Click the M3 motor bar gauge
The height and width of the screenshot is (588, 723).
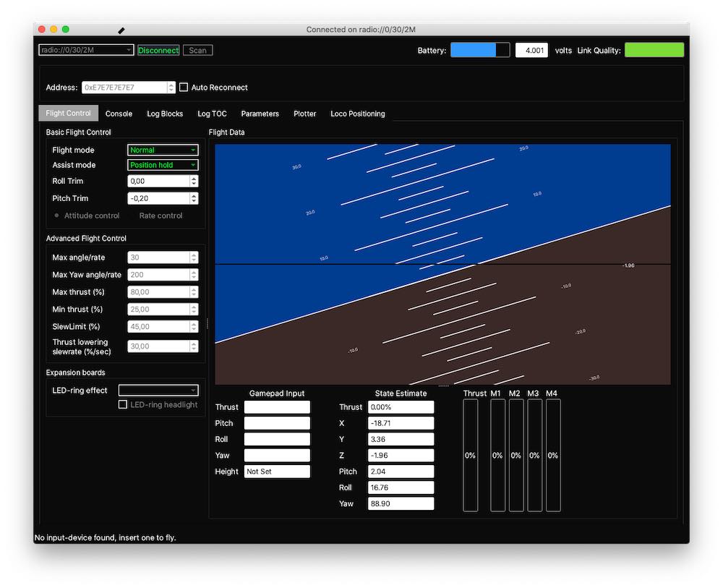534,455
